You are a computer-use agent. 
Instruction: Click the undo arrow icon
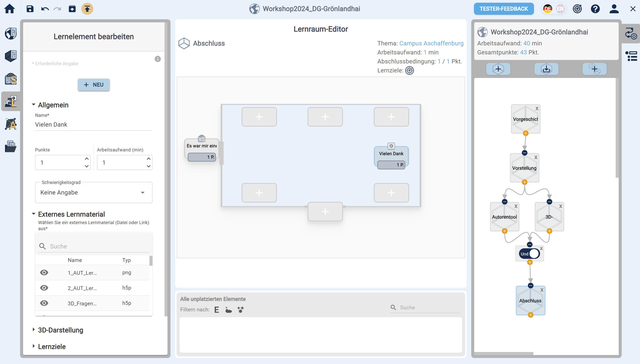(x=45, y=9)
